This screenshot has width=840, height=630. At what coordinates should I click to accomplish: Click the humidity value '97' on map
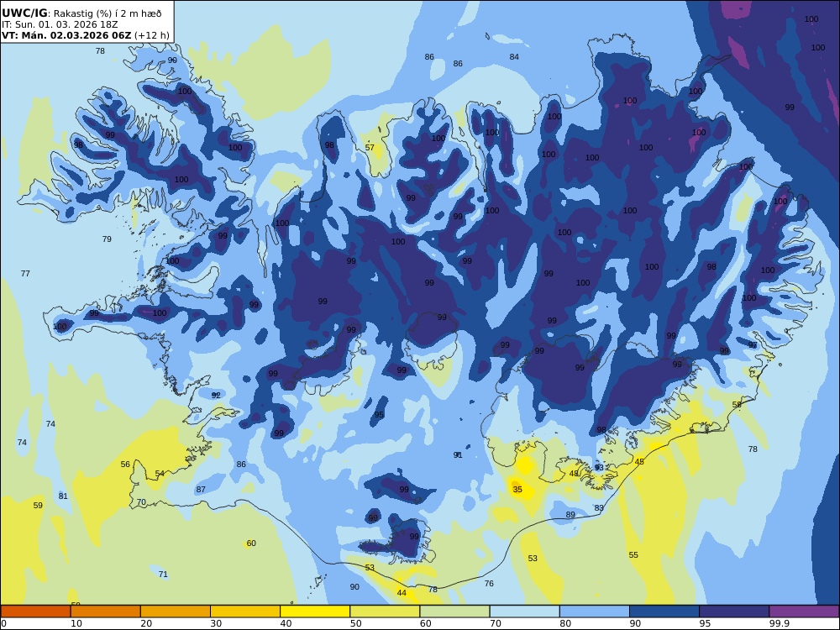753,345
